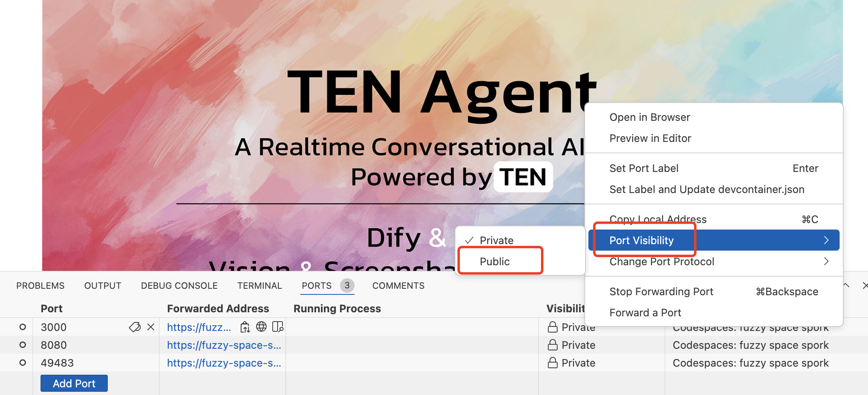
Task: Switch to the COMMENTS tab
Action: 398,286
